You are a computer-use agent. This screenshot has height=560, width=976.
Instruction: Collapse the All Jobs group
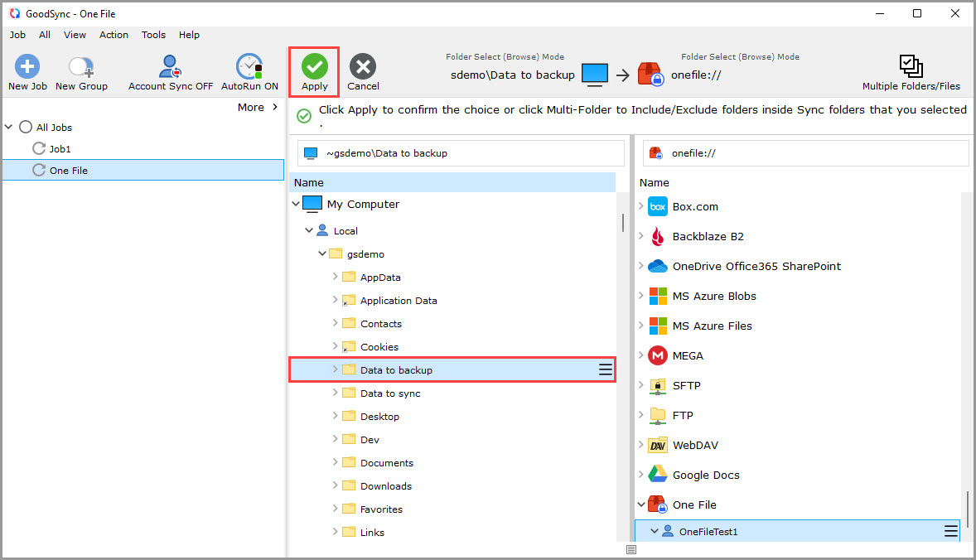pos(9,127)
